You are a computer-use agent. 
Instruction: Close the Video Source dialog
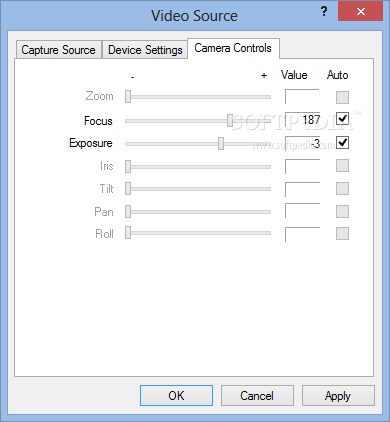pos(360,12)
